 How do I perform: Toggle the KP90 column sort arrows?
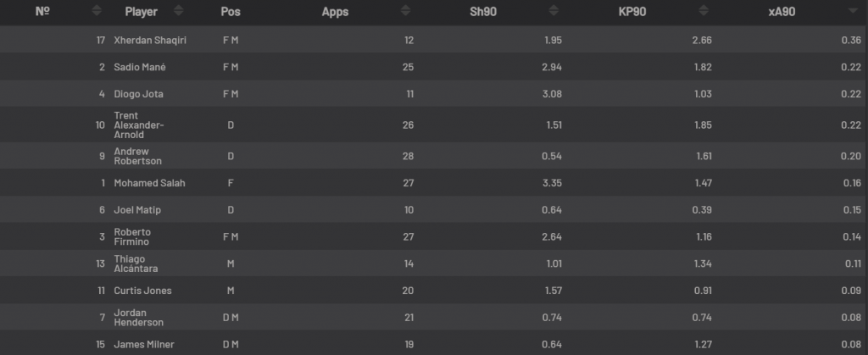[703, 10]
